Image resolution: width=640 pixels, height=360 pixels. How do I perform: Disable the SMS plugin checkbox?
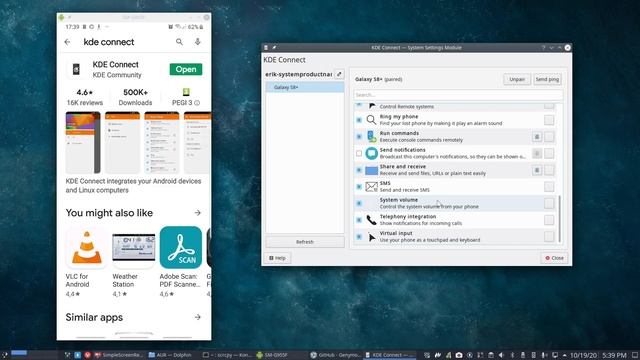pyautogui.click(x=359, y=187)
